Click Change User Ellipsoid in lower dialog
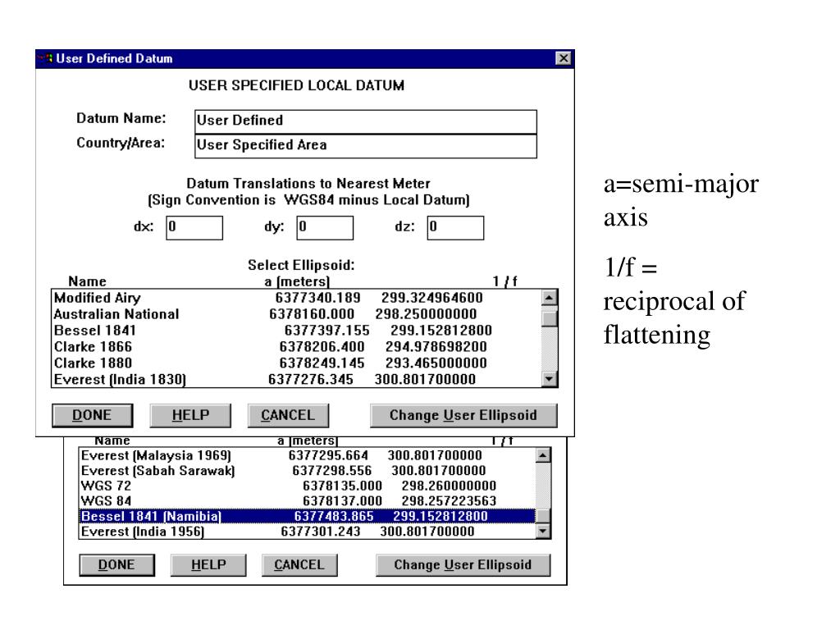Screen dimensions: 840x630 (x=463, y=565)
